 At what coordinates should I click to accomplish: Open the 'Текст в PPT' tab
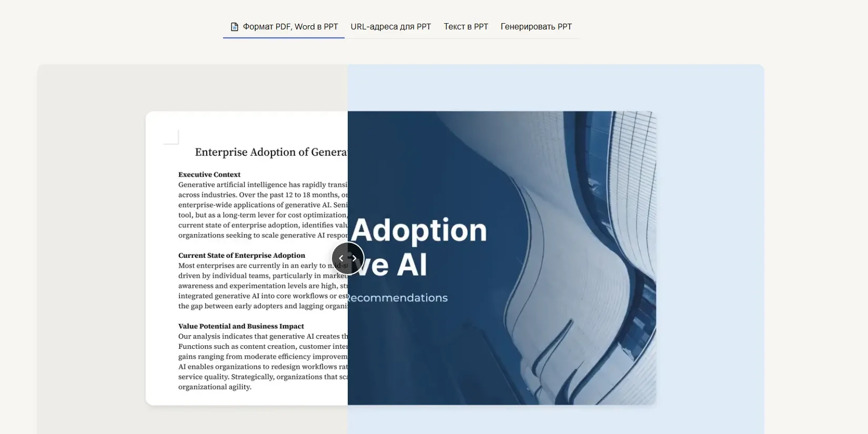466,26
